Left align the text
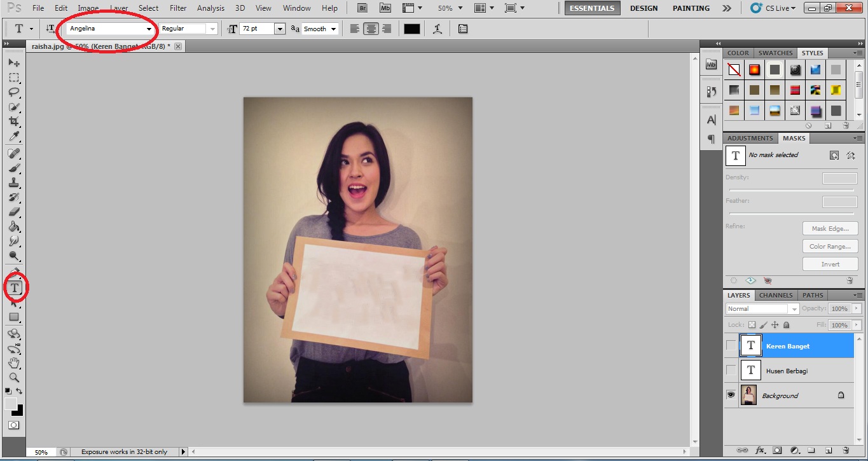The width and height of the screenshot is (868, 461). click(x=355, y=29)
